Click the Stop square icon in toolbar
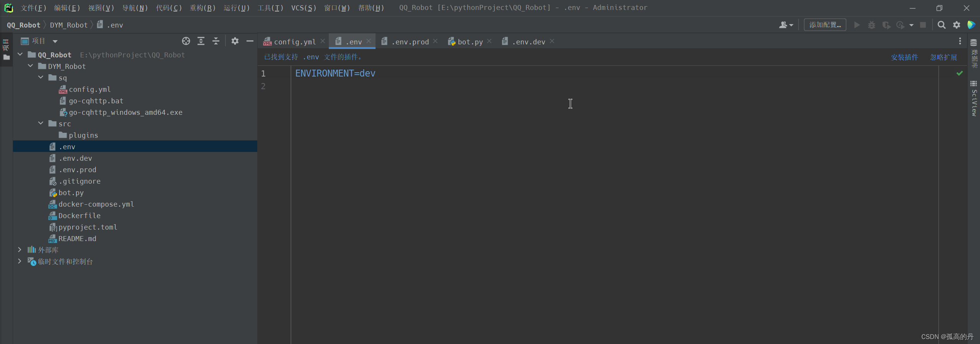 (x=923, y=25)
